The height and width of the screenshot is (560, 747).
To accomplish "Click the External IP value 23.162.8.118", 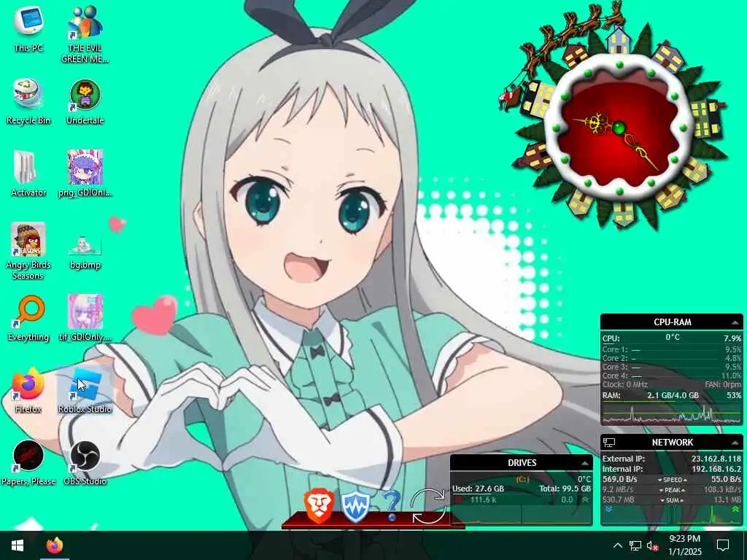I will tap(716, 459).
